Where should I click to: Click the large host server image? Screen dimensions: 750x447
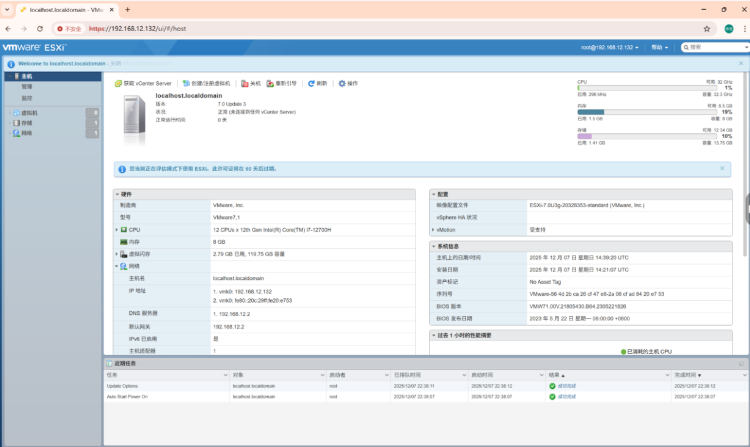click(x=134, y=119)
